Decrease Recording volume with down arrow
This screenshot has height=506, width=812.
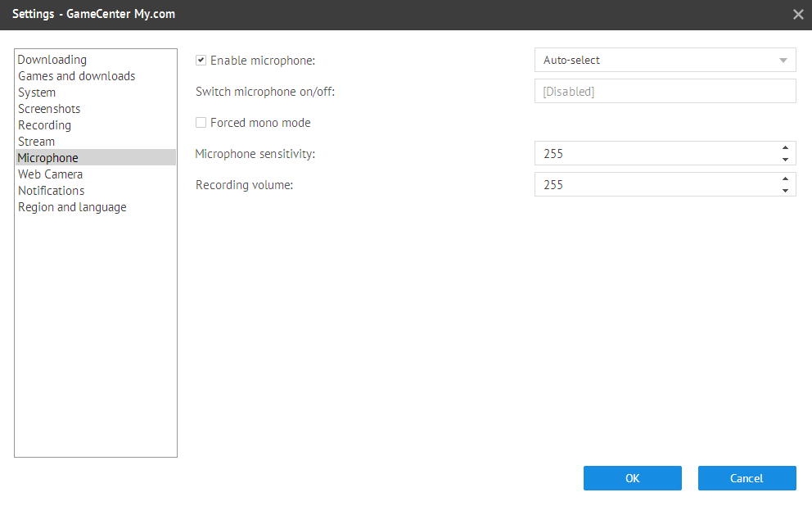tap(785, 191)
